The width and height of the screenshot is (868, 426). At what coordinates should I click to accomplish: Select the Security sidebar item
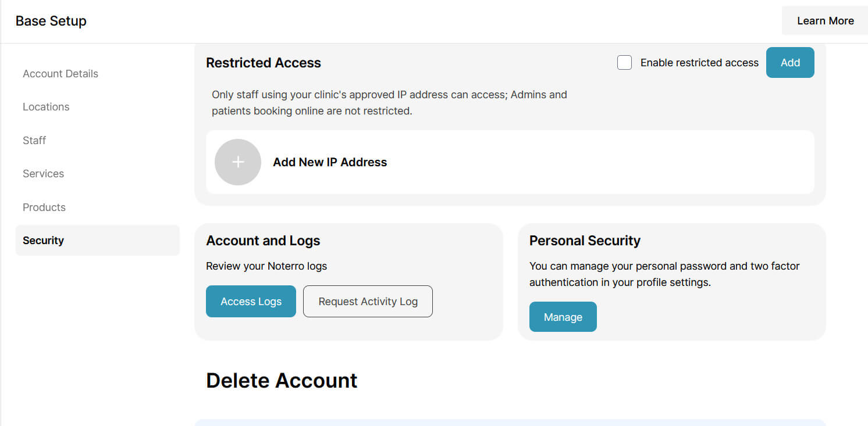(43, 240)
